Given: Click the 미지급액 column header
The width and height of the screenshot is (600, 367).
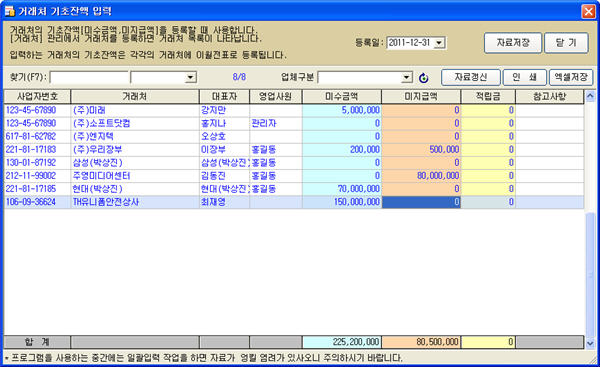Looking at the screenshot, I should (421, 96).
